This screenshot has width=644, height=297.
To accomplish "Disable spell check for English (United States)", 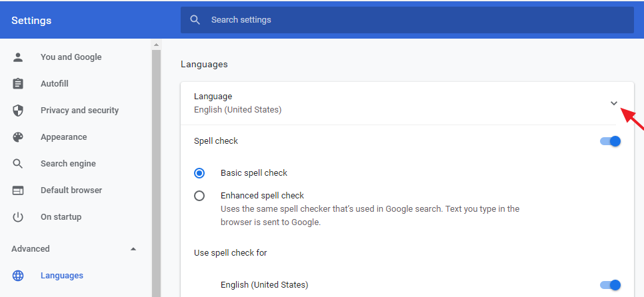I will click(610, 285).
